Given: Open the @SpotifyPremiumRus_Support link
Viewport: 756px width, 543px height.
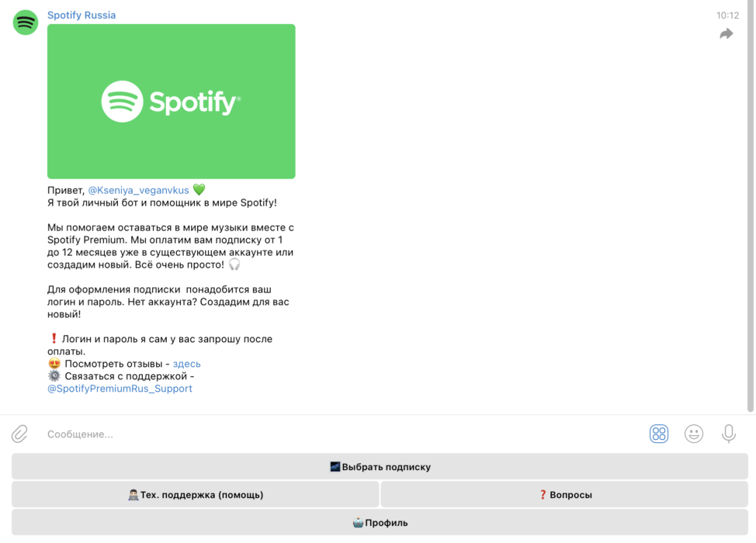Looking at the screenshot, I should click(120, 389).
